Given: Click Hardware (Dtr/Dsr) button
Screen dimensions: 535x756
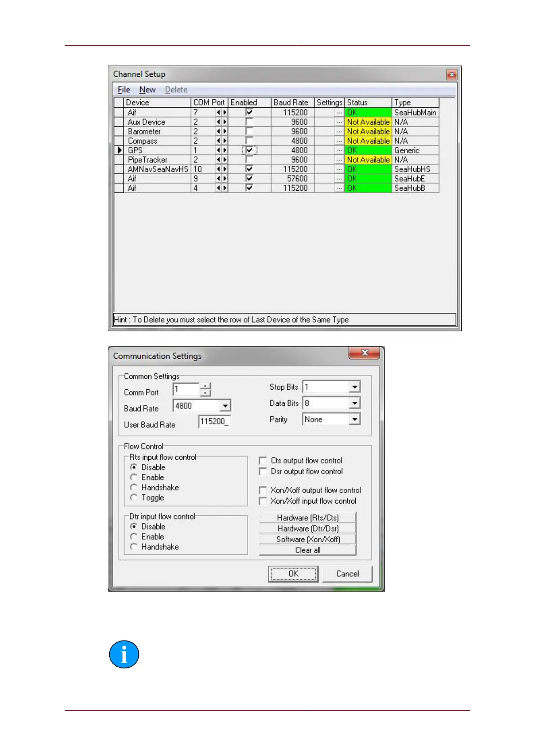Looking at the screenshot, I should click(x=308, y=528).
